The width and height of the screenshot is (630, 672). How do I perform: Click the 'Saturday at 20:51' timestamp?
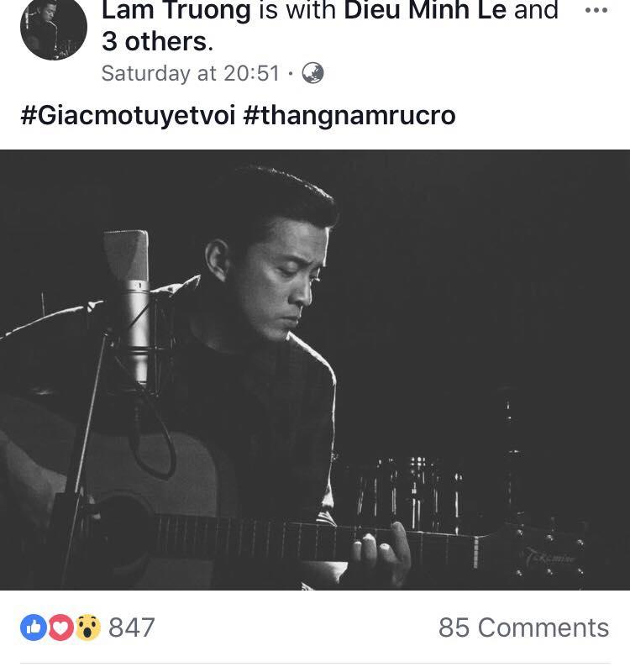190,73
